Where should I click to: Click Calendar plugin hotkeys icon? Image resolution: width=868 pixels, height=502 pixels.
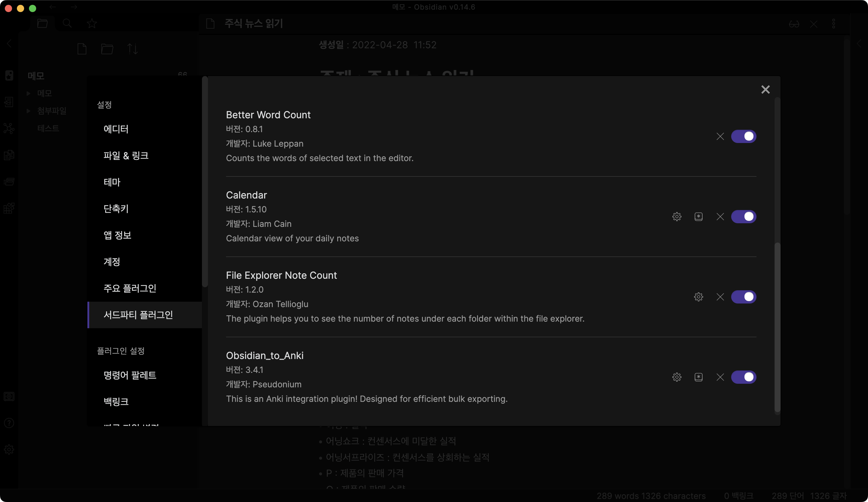point(698,217)
